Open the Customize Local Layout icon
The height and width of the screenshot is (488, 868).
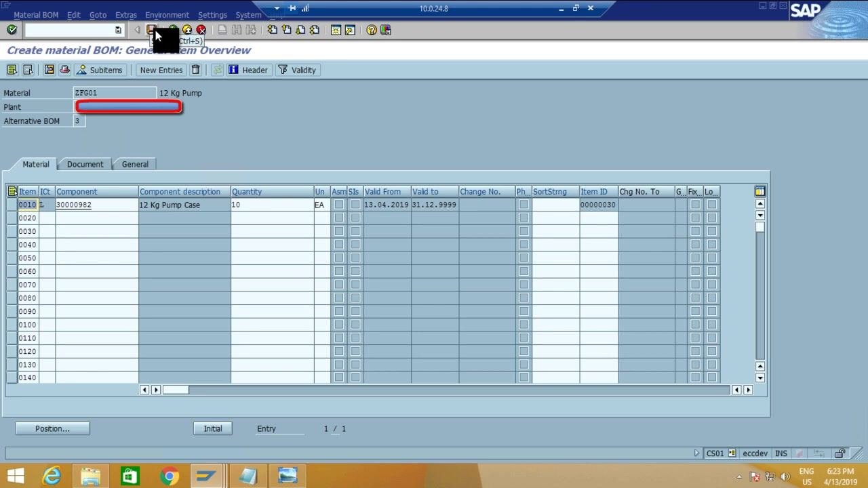(386, 30)
